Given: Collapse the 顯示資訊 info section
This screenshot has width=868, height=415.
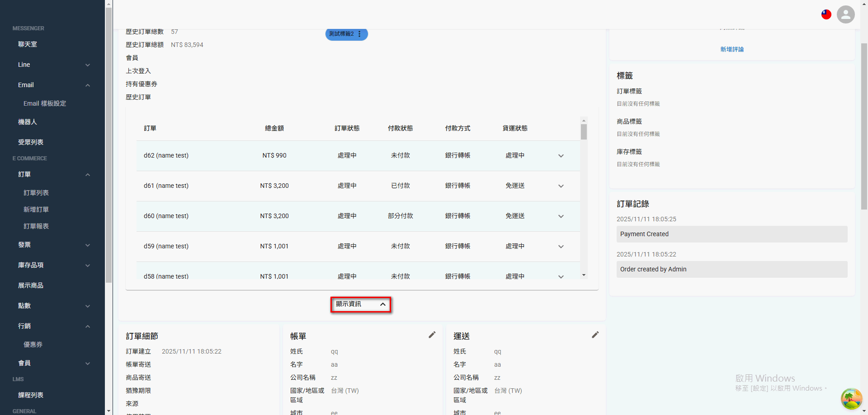Looking at the screenshot, I should tap(361, 304).
